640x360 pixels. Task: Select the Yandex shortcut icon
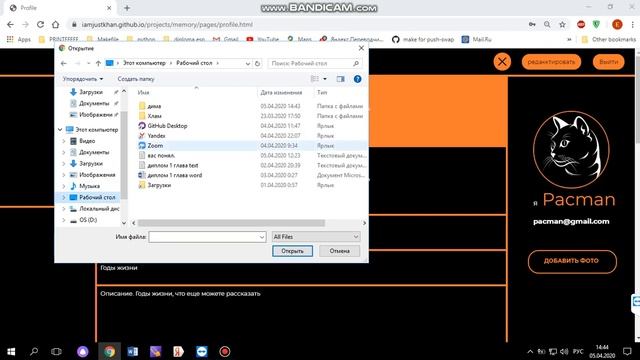pos(142,136)
